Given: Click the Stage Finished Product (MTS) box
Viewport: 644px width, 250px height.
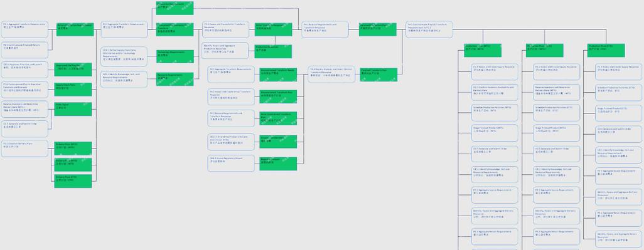Looking at the screenshot, I should 495,133.
